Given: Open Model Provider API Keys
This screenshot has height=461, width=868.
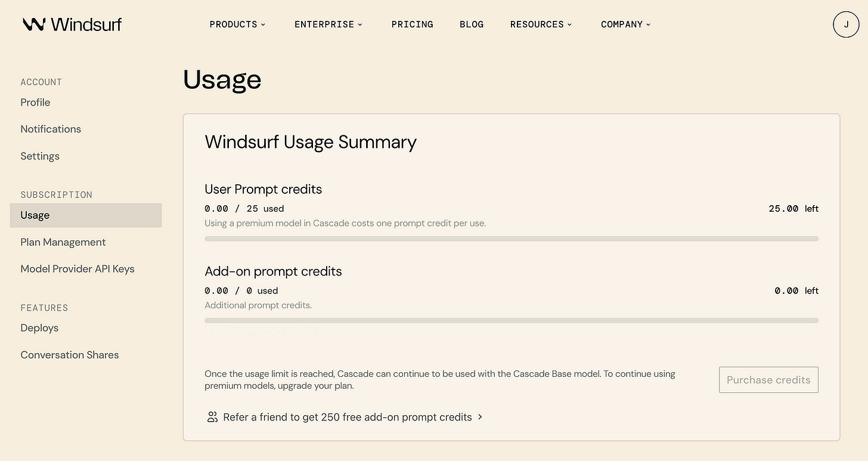Looking at the screenshot, I should (77, 268).
